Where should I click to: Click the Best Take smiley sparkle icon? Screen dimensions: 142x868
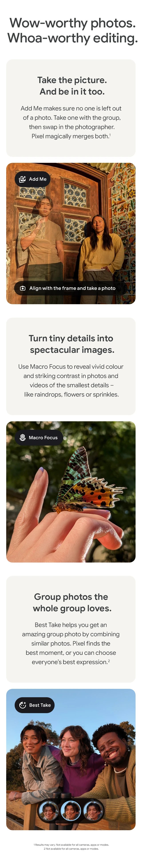(x=23, y=705)
